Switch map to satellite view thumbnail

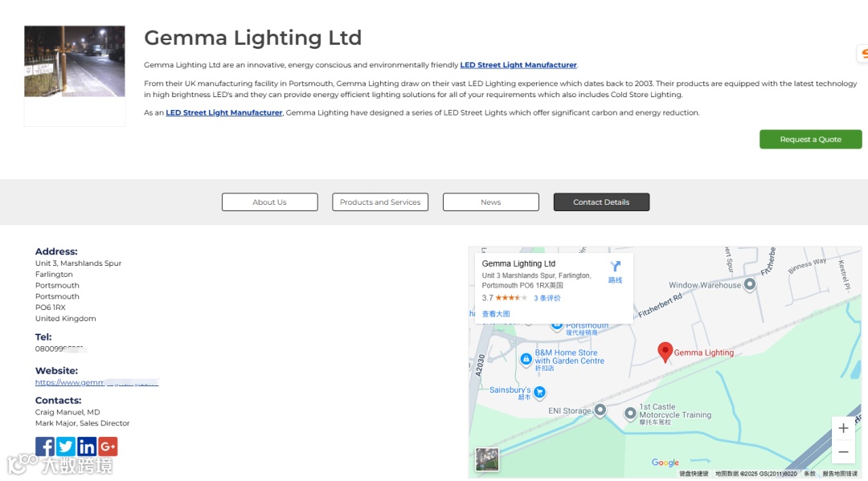[x=487, y=459]
